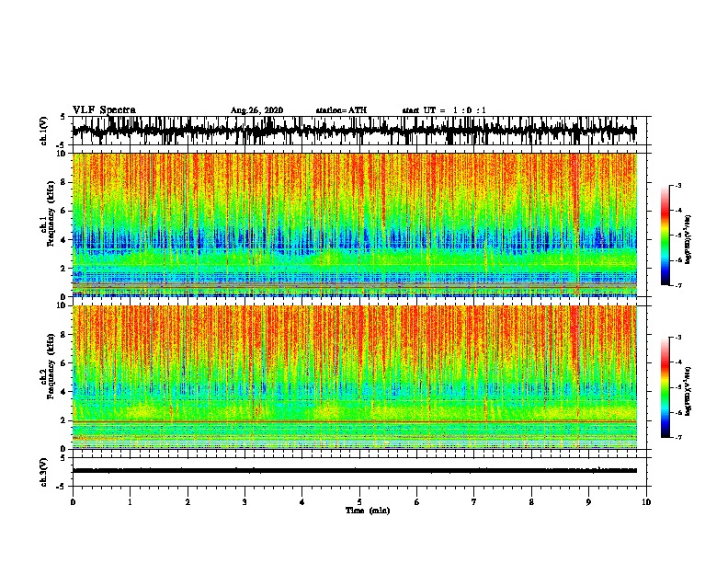This screenshot has width=728, height=563.
Task: Click time axis tick label "3"
Action: 245,502
